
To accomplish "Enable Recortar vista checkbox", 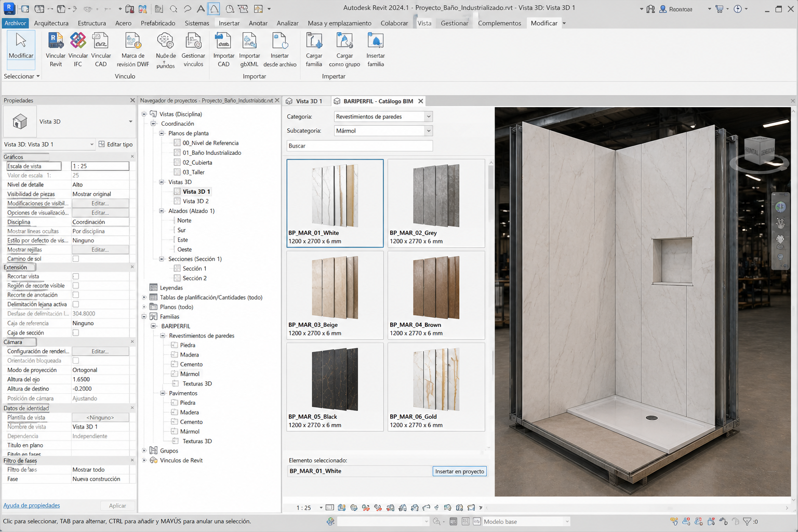I will point(76,276).
